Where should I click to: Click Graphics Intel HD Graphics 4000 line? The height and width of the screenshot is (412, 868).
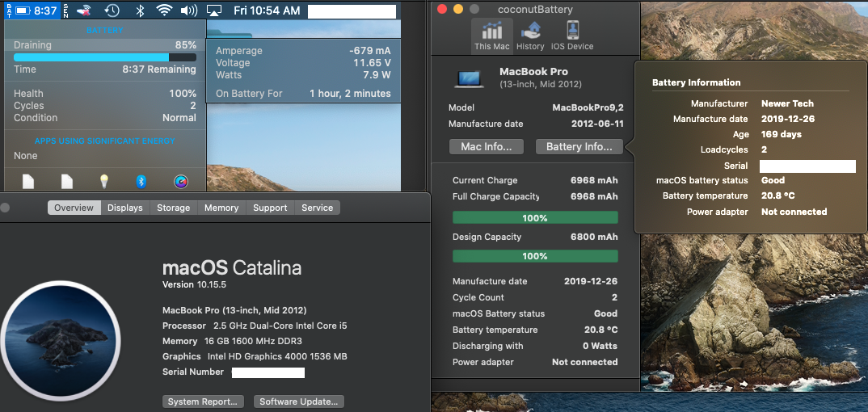coord(255,357)
